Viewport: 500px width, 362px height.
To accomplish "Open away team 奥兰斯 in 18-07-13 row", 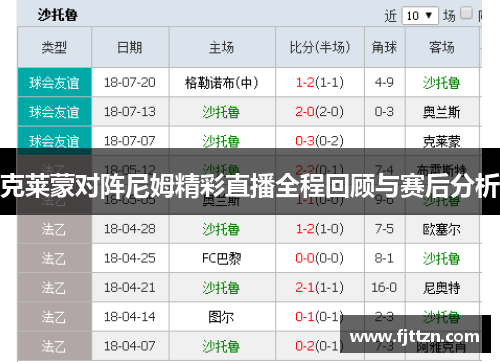I will 442,112.
